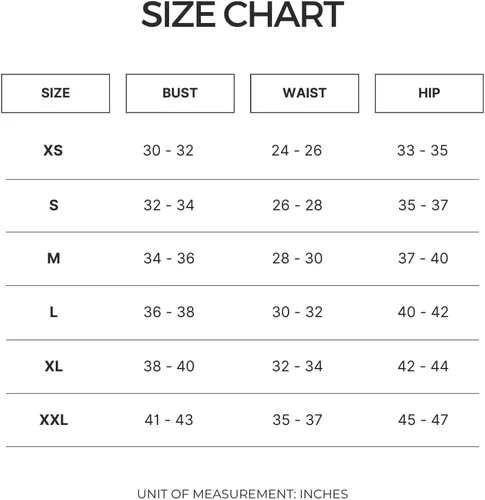485x500 pixels.
Task: Click the SIZE CHART title
Action: pyautogui.click(x=243, y=15)
